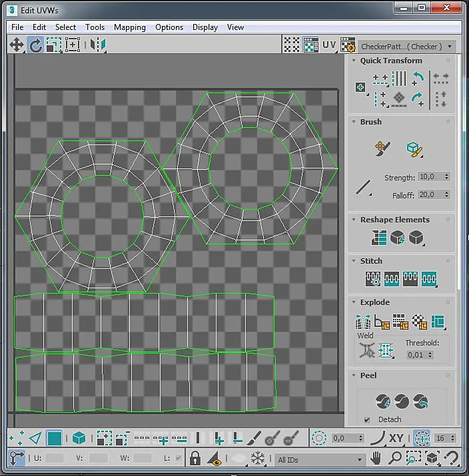Select Edge sub-object mode triangle icon
Viewport: 469px width, 476px height.
[35, 438]
